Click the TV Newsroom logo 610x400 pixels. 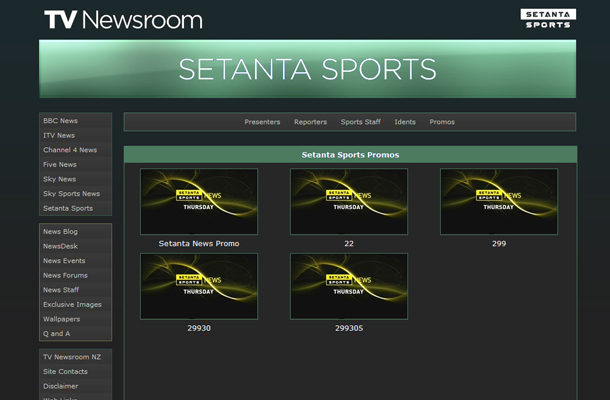point(123,19)
